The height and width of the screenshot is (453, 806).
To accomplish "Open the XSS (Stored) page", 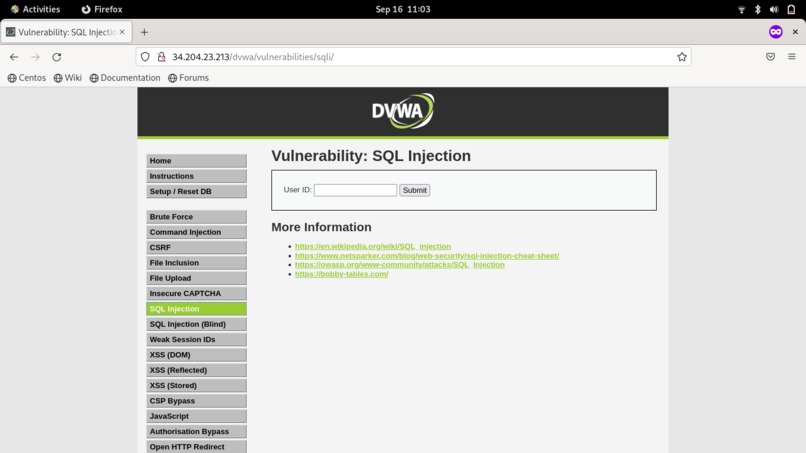I will (196, 386).
